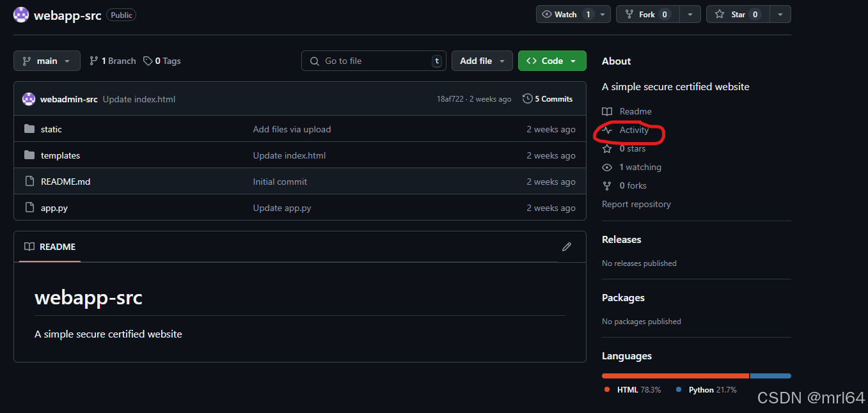Open the 0 Tags link
Image resolution: width=868 pixels, height=413 pixels.
coord(162,61)
